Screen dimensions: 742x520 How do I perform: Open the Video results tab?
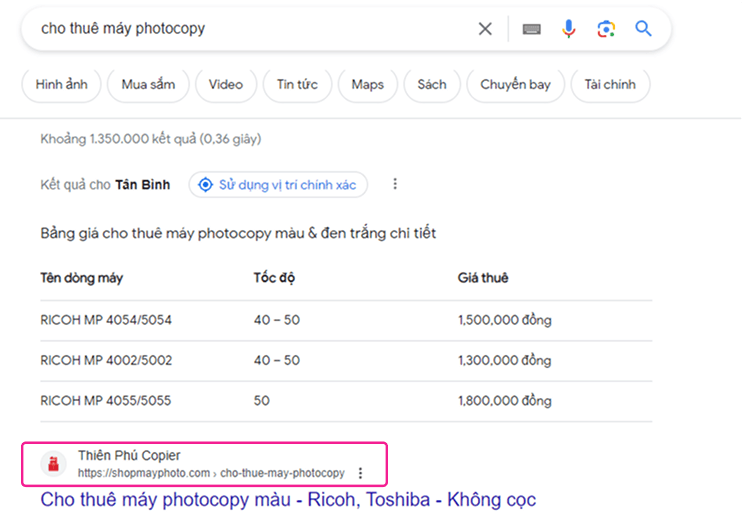(226, 85)
